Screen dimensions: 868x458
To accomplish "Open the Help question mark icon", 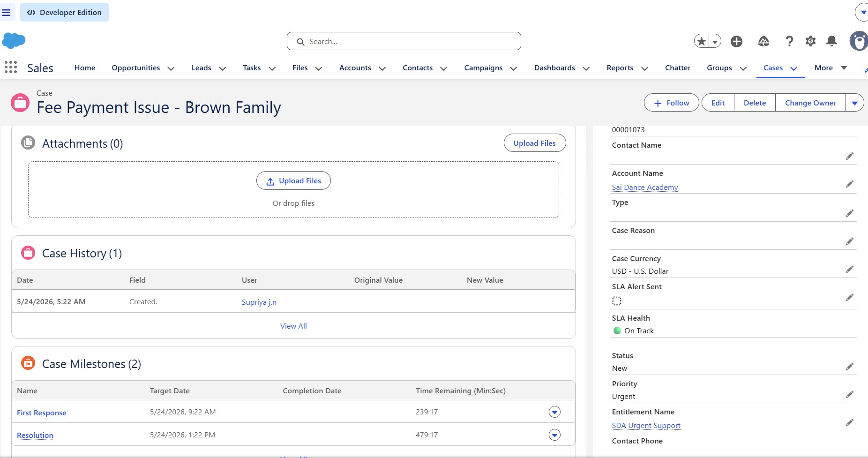I will [x=789, y=41].
